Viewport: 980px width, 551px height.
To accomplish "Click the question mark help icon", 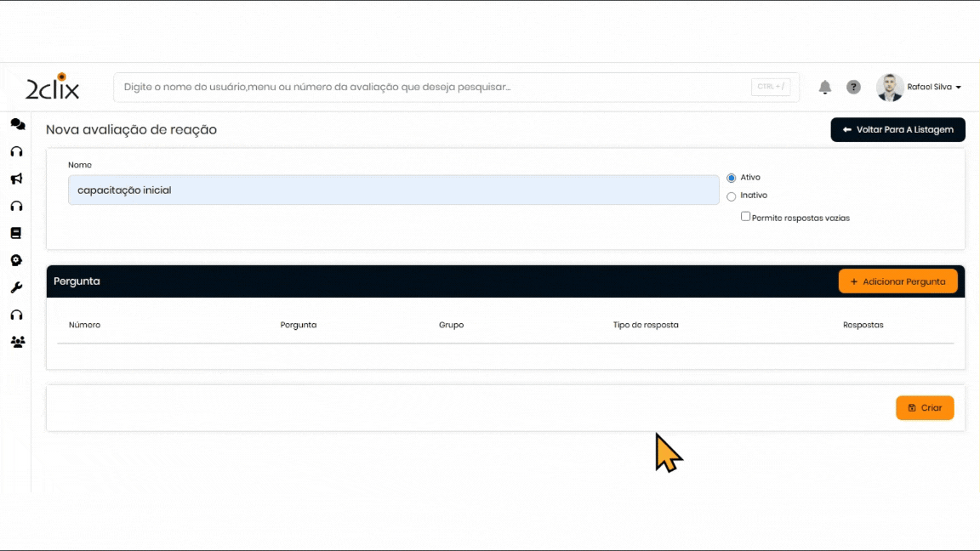I will point(853,87).
